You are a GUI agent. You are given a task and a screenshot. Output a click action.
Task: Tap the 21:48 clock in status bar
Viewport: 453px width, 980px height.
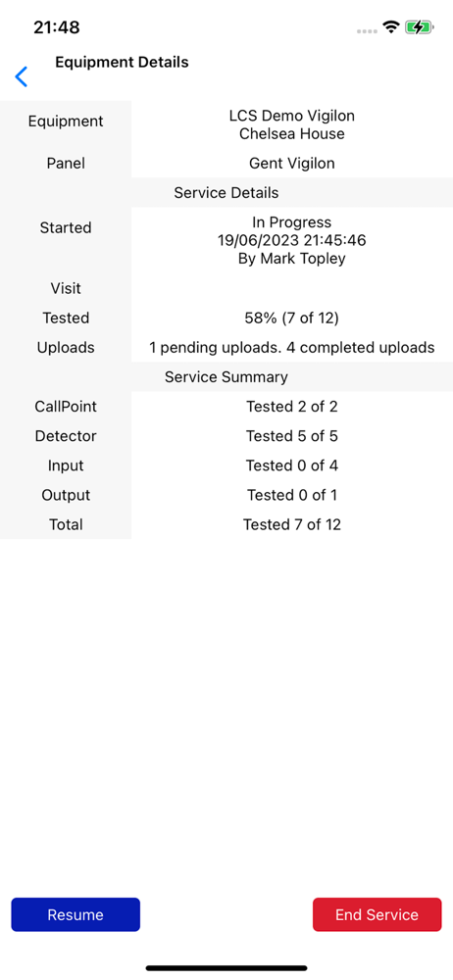click(56, 27)
